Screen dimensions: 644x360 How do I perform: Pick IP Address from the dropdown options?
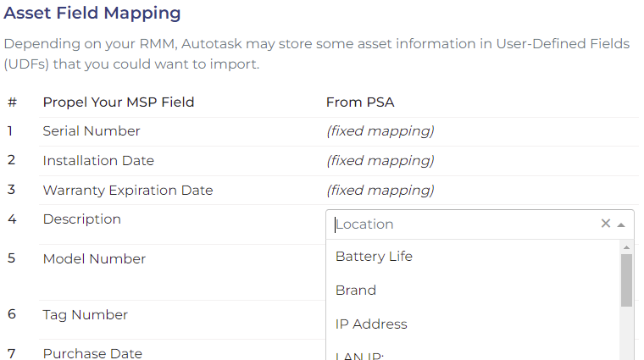coord(473,324)
